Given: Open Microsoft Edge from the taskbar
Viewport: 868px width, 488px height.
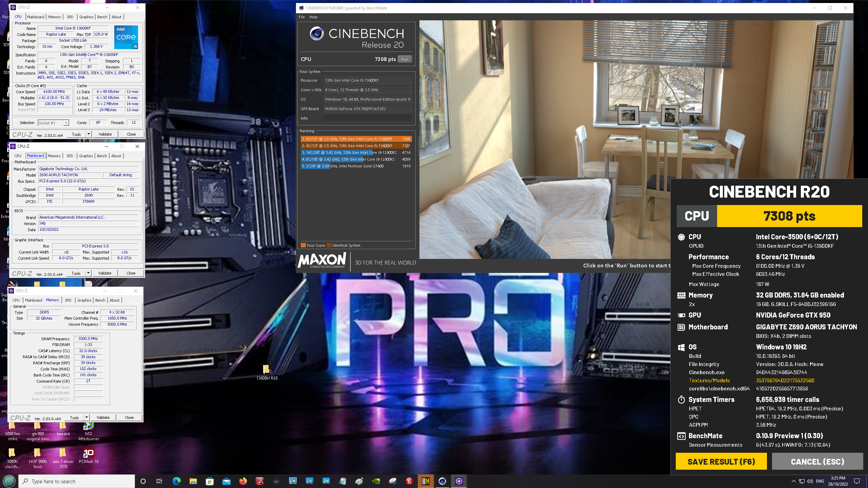Looking at the screenshot, I should tap(176, 481).
